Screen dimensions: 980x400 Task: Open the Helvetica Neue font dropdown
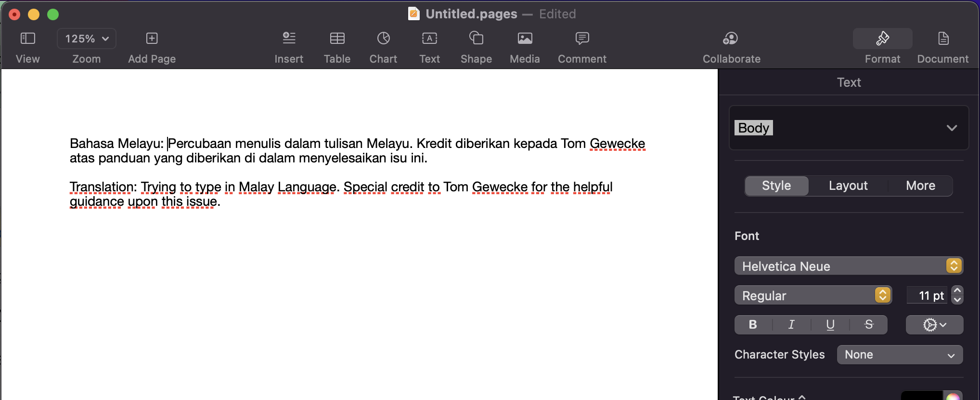[849, 266]
